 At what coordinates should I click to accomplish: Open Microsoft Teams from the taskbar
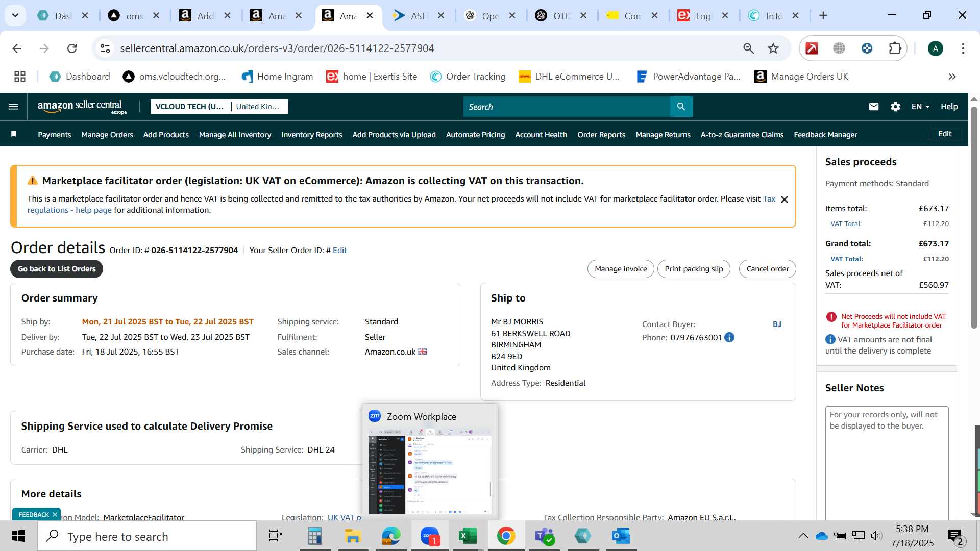point(544,536)
